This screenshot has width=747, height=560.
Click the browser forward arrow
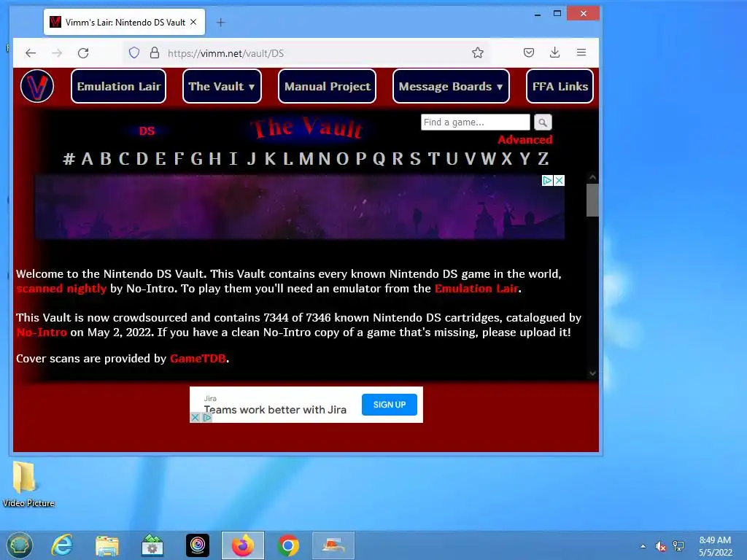(57, 52)
